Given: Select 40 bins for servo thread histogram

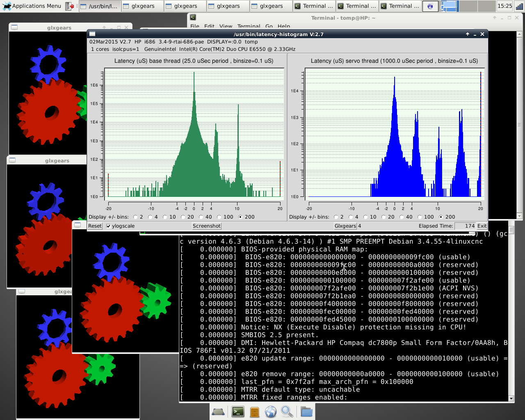Looking at the screenshot, I should tap(402, 217).
